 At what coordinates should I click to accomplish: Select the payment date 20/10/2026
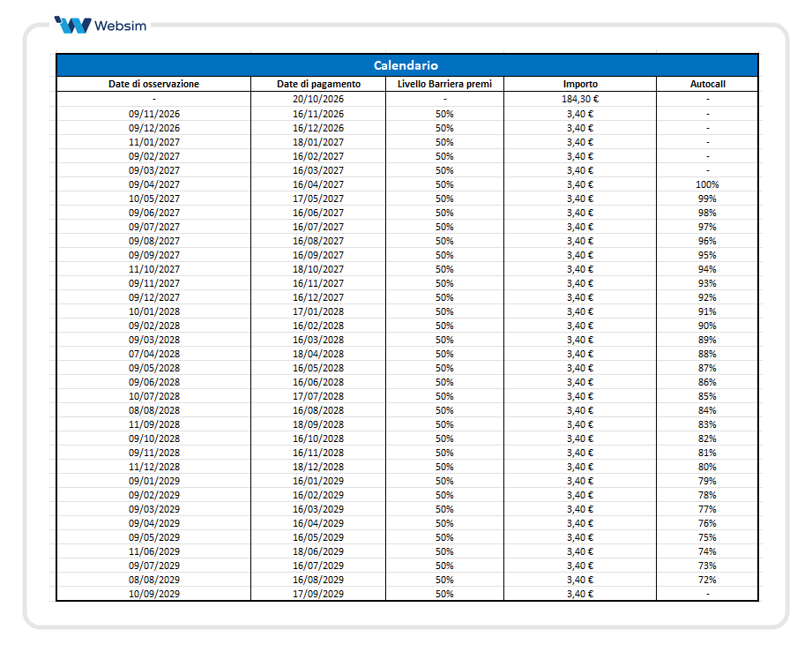click(318, 99)
